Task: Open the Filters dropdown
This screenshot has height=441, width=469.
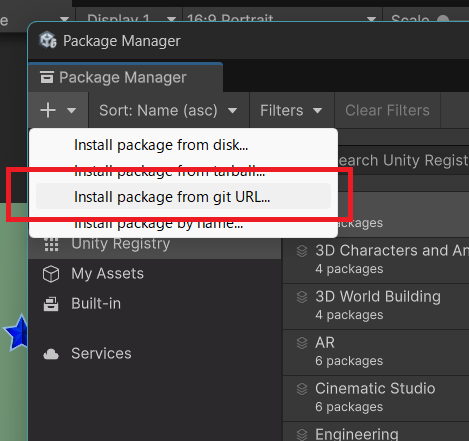Action: [x=291, y=110]
